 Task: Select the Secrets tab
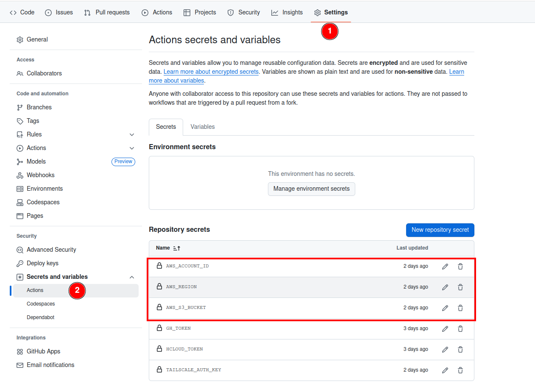166,127
